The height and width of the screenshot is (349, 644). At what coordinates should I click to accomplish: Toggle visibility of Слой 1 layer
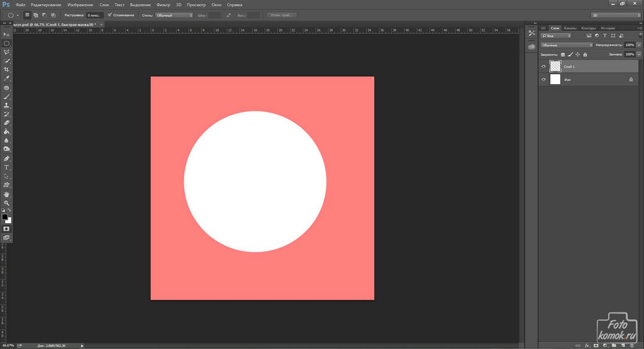543,66
